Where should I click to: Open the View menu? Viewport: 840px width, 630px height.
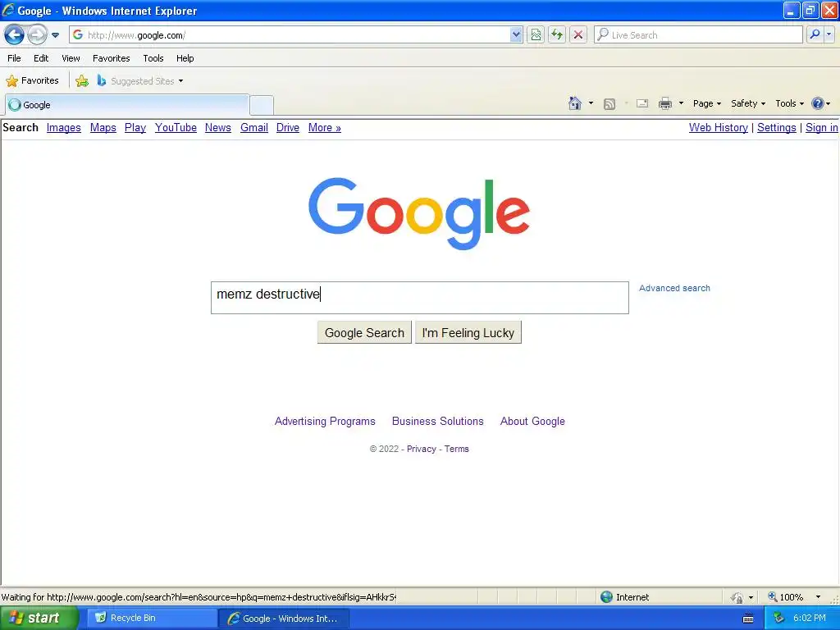coord(71,58)
